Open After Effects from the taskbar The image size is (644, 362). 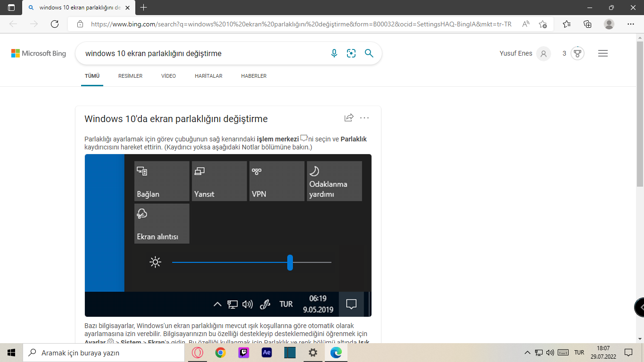267,353
